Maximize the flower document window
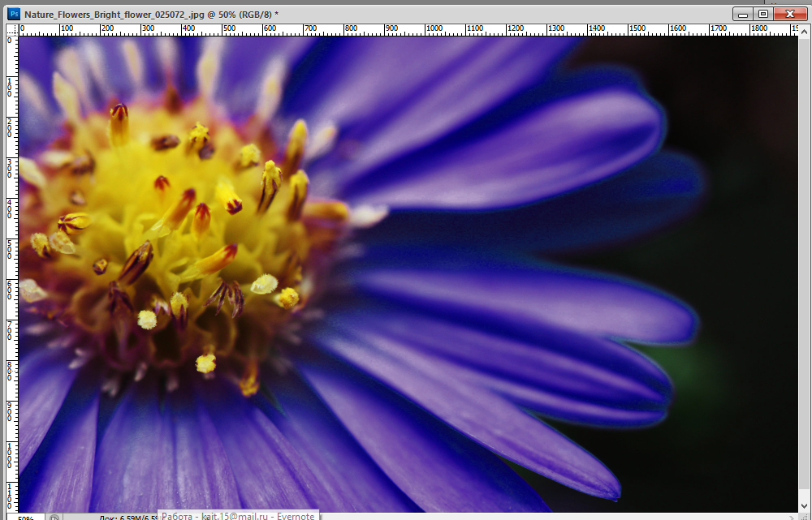 pyautogui.click(x=762, y=14)
